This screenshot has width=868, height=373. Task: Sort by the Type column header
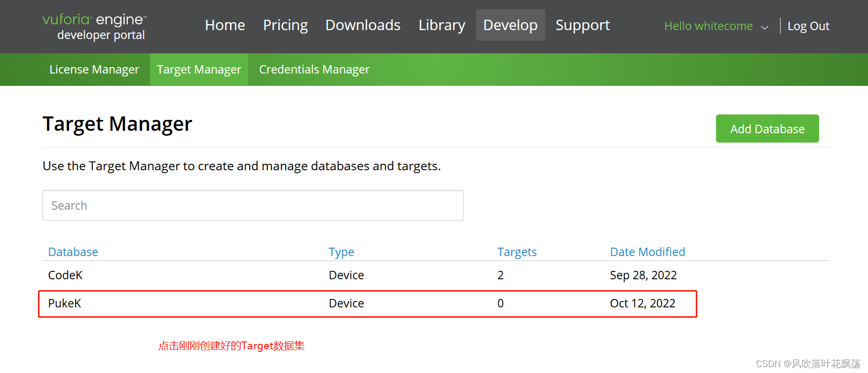341,252
